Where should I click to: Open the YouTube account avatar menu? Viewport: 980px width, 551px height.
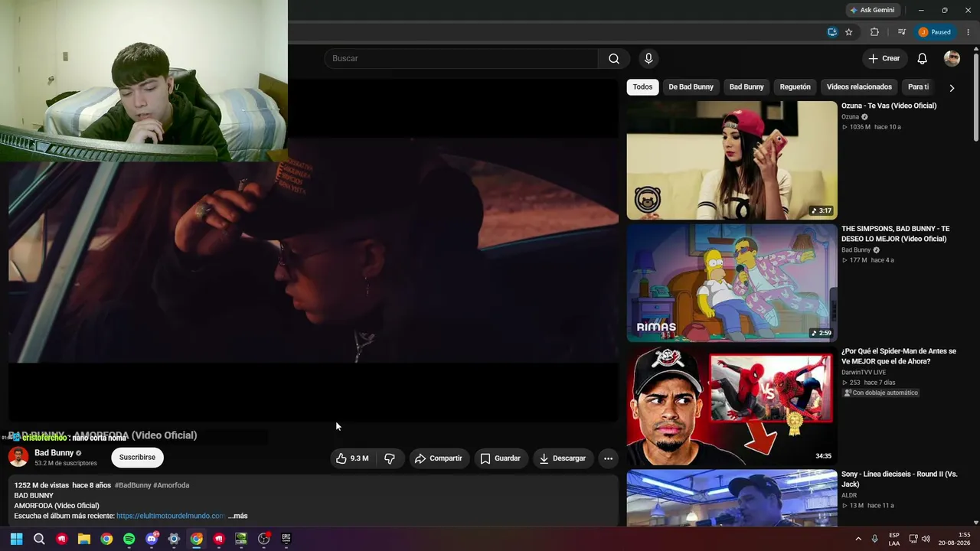tap(952, 59)
